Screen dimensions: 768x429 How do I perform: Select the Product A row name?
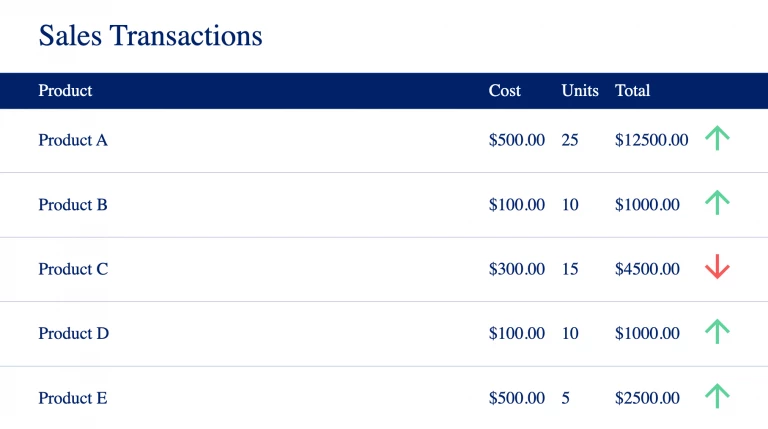pyautogui.click(x=73, y=140)
